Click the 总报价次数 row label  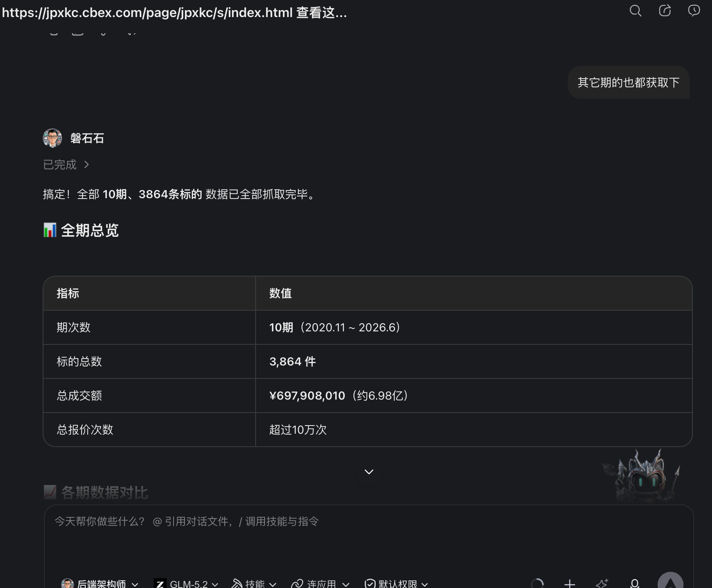coord(85,430)
